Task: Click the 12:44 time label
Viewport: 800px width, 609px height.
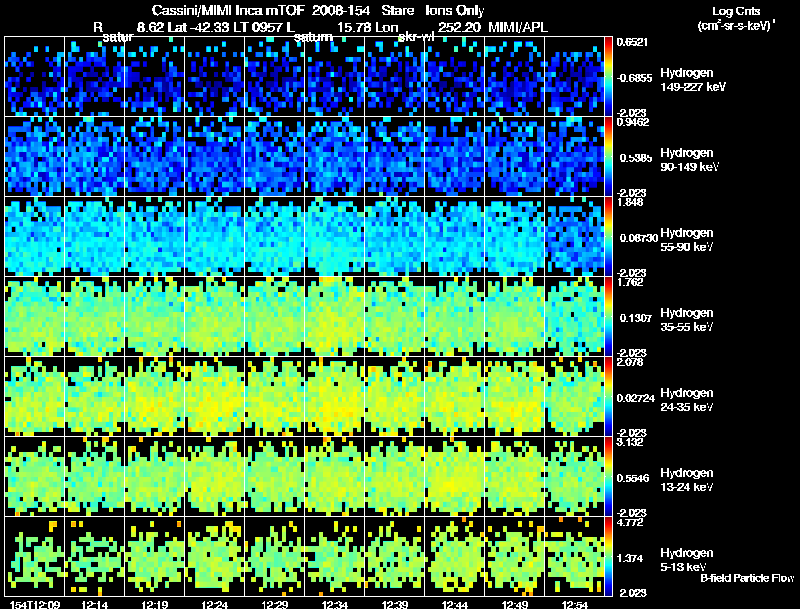Action: [x=455, y=605]
